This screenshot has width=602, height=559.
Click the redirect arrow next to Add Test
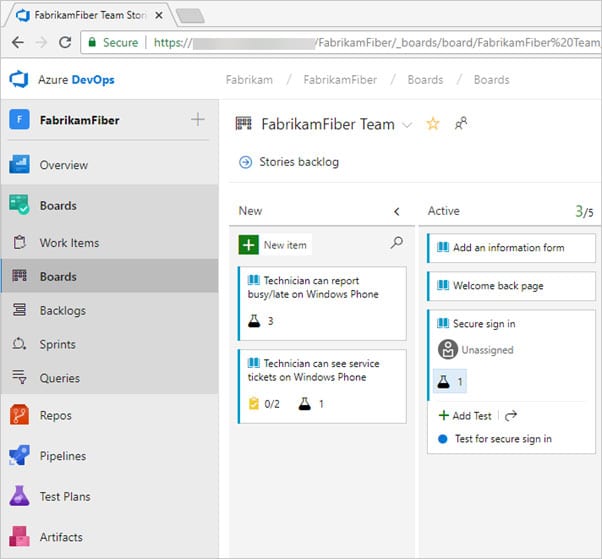pyautogui.click(x=511, y=415)
